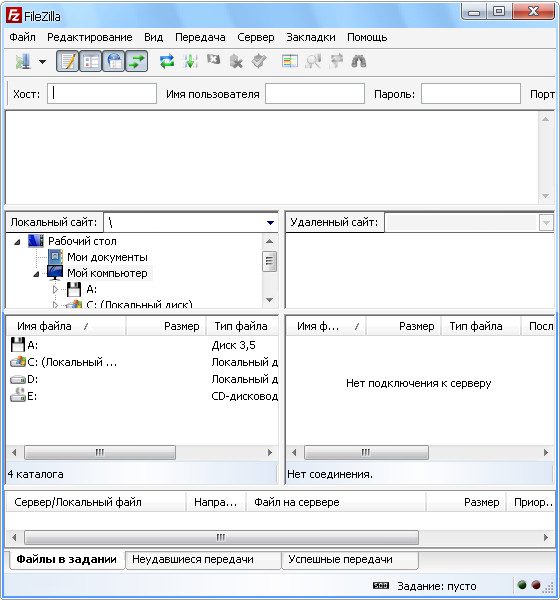
Task: Collapse Рабочий стол tree node
Action: [x=17, y=242]
